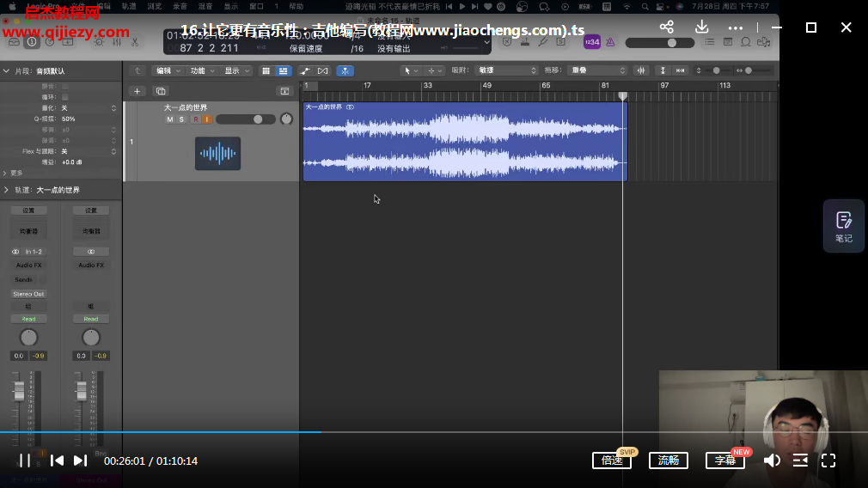The width and height of the screenshot is (868, 488).
Task: Pause the video playback
Action: tap(24, 461)
